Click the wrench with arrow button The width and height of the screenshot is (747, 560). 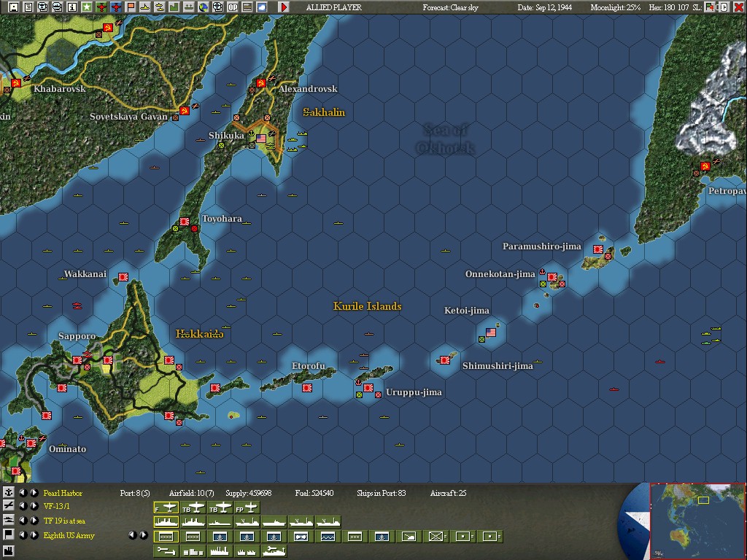(166, 551)
